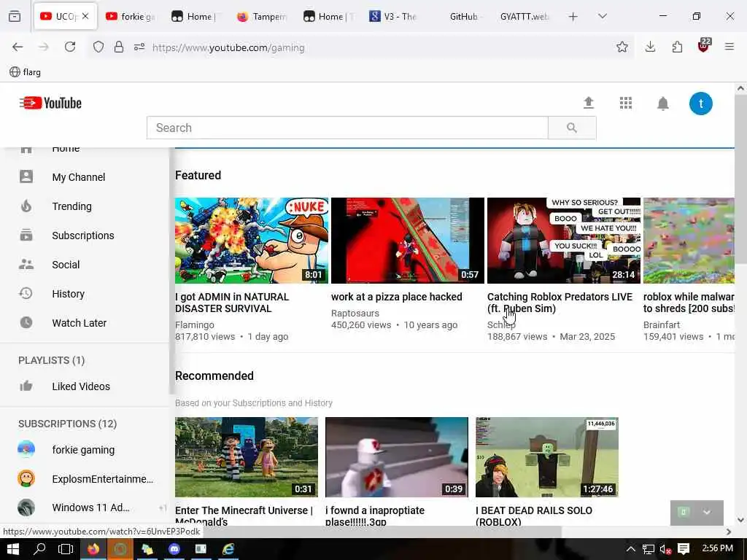Screen dimensions: 747x560
Task: Click the muted volume tray icon
Action: pos(665,549)
